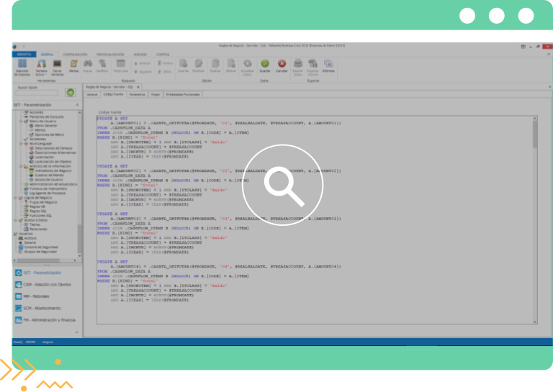Open the Alertas tool
Image resolution: width=553 pixels, height=392 pixels.
point(73,66)
